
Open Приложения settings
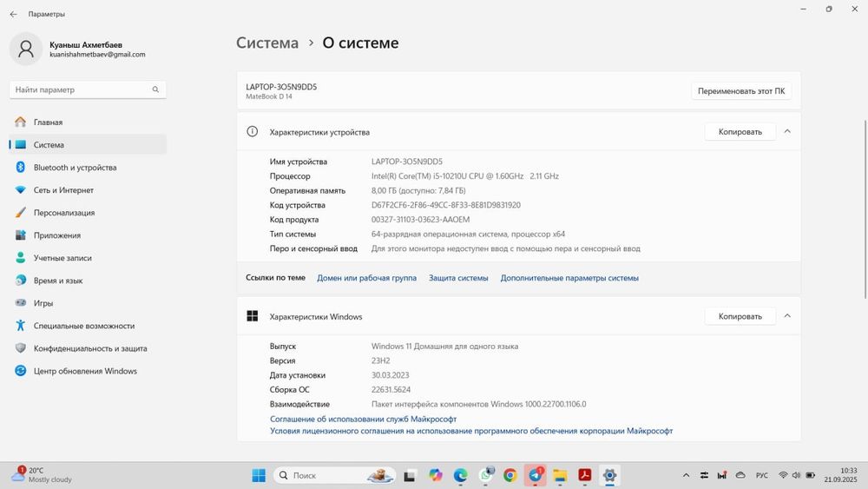pos(88,235)
